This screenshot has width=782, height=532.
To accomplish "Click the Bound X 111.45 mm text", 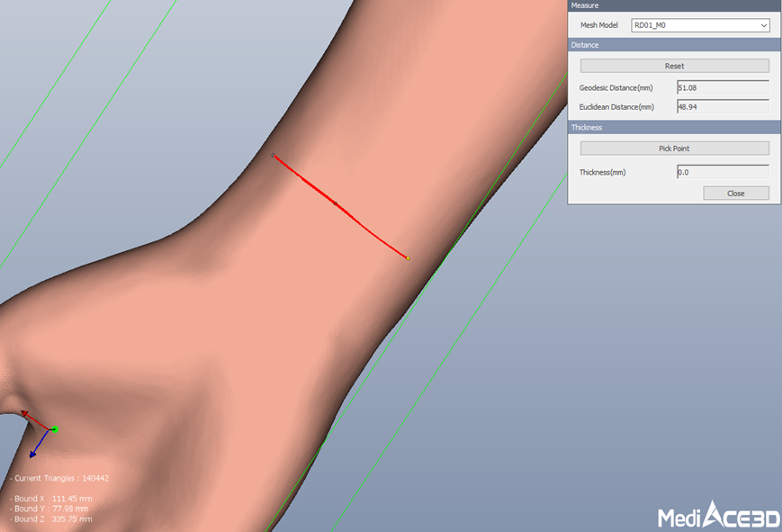I will 51,499.
